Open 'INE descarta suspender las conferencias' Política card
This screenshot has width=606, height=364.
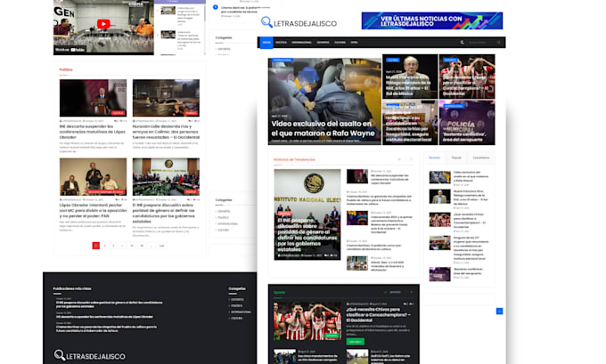click(x=93, y=132)
